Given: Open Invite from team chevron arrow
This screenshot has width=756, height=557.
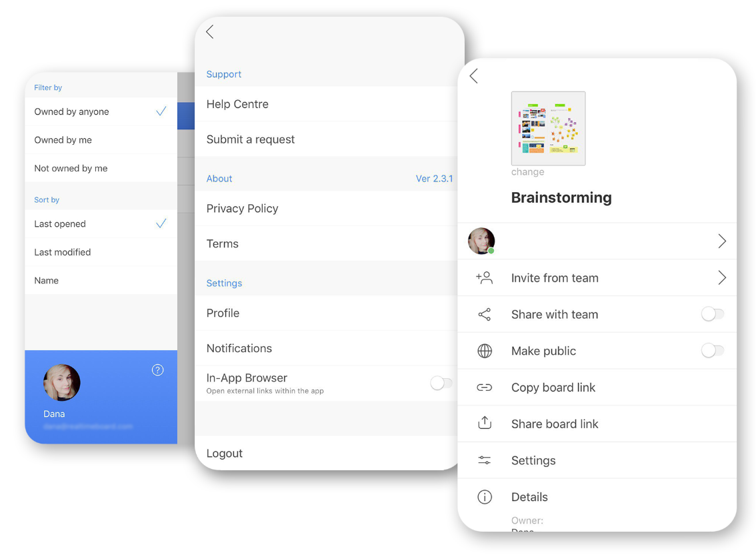Looking at the screenshot, I should coord(721,278).
